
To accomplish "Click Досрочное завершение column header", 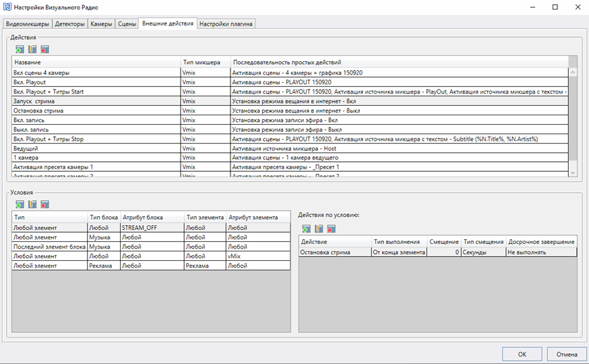I will (x=541, y=241).
